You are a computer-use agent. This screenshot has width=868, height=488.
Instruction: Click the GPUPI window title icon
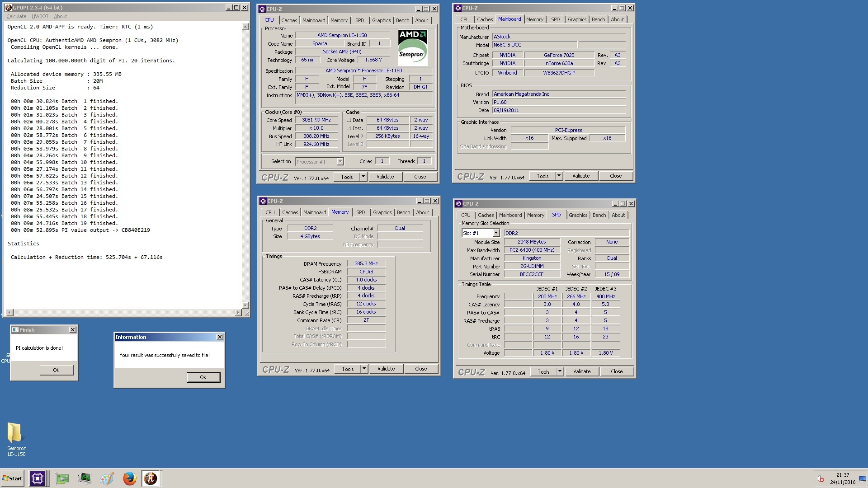(x=8, y=8)
